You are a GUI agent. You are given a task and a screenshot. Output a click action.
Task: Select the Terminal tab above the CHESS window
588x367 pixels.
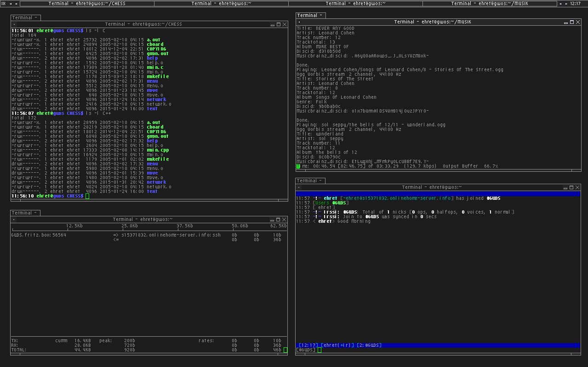point(25,18)
